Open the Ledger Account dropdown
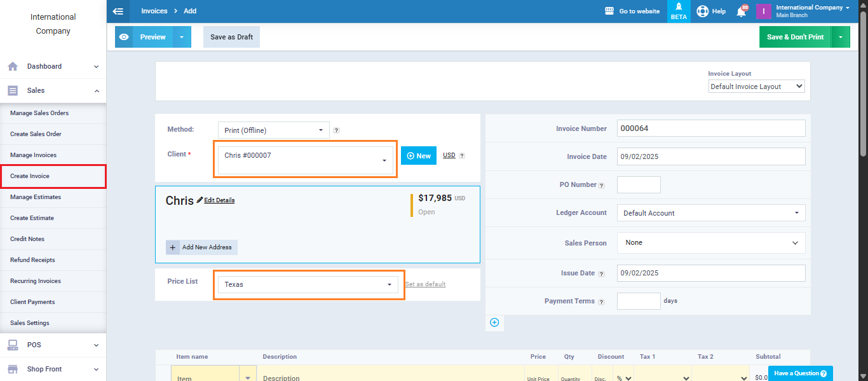The width and height of the screenshot is (868, 381). pos(711,213)
